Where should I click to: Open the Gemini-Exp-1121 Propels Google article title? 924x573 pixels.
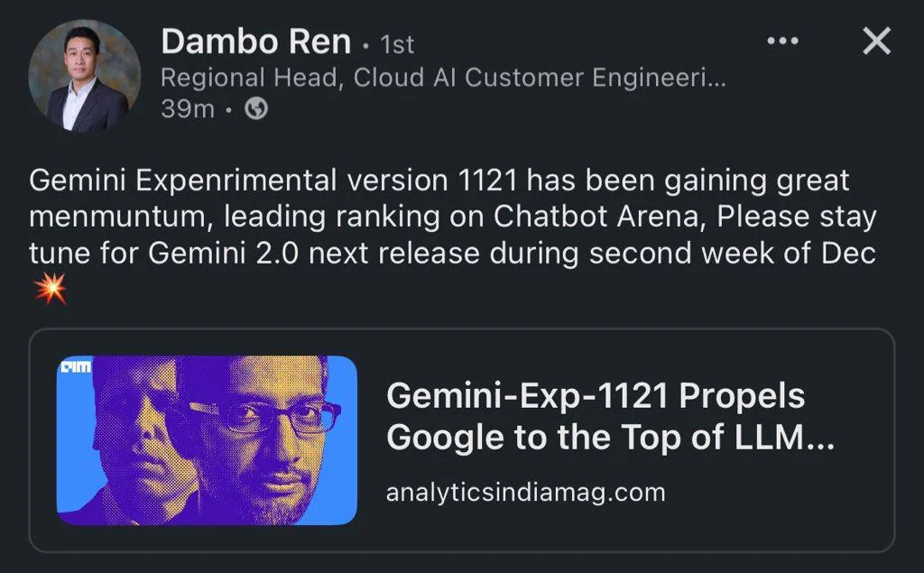(610, 416)
